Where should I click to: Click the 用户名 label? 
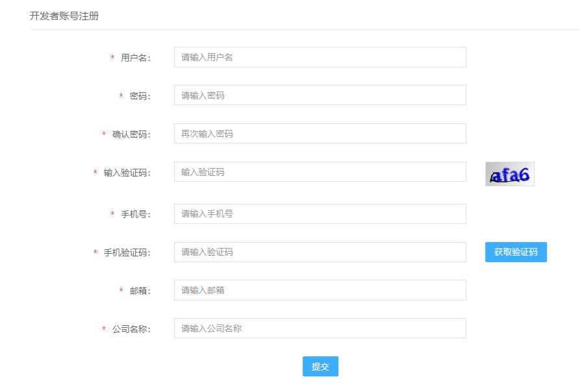[135, 58]
